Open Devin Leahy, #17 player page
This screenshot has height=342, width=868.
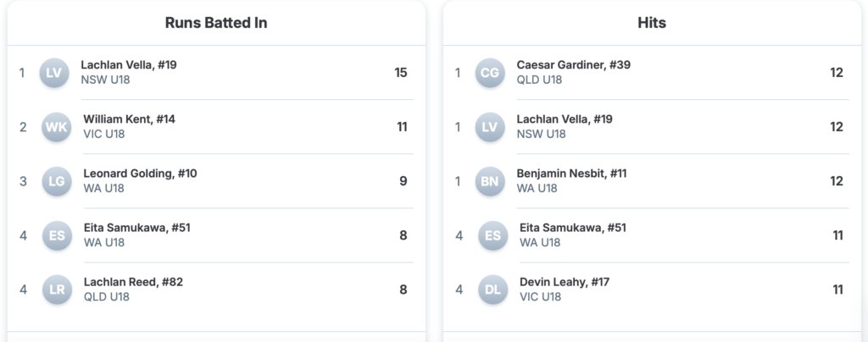565,282
